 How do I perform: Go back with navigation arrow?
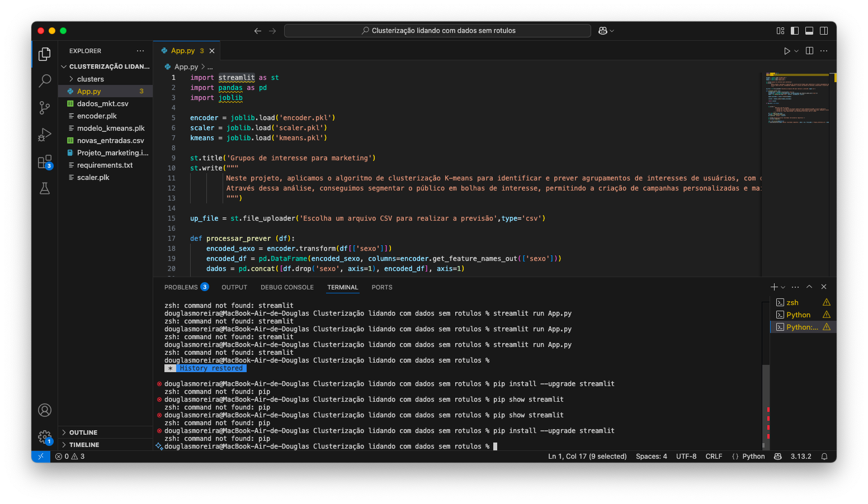258,31
